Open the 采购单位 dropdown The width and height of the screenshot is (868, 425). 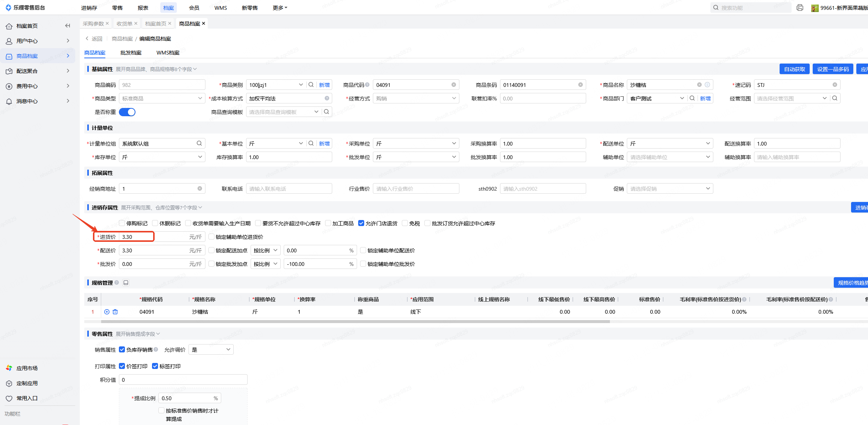pos(416,144)
